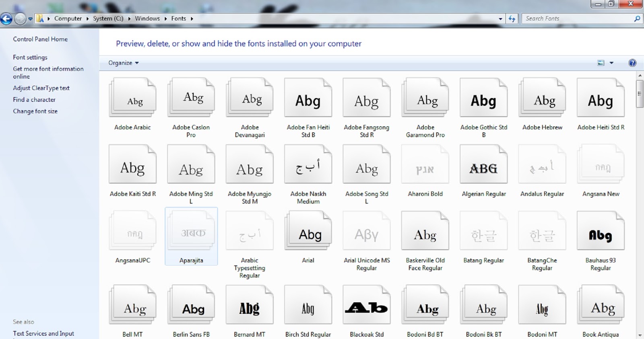The height and width of the screenshot is (339, 644).
Task: Select the Adobe Fangsong Std R font
Action: point(367,98)
